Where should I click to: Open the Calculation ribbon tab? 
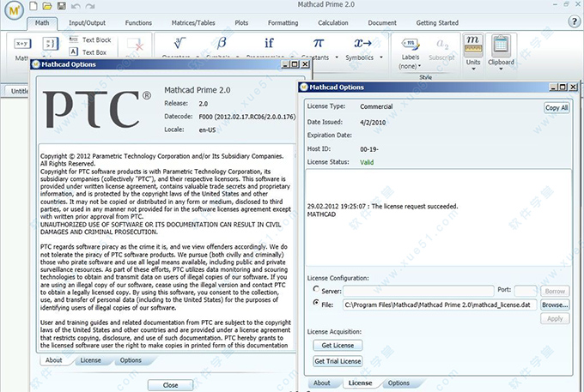coord(333,23)
